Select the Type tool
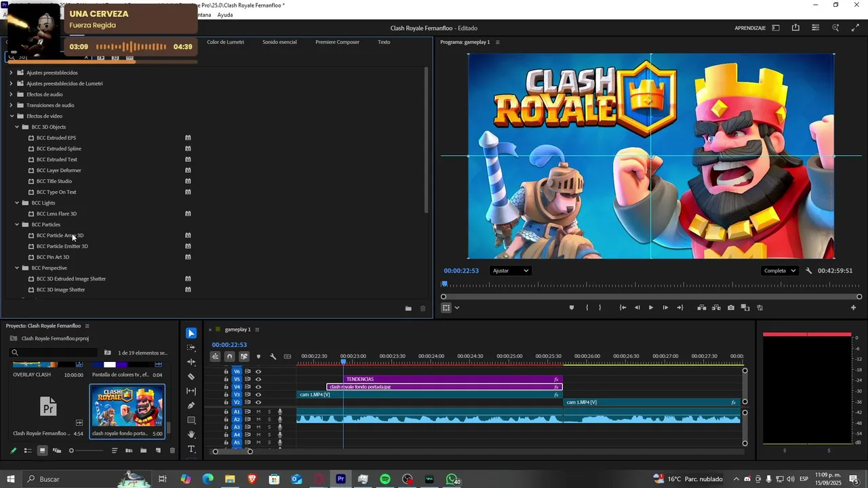This screenshot has width=868, height=488. (191, 449)
